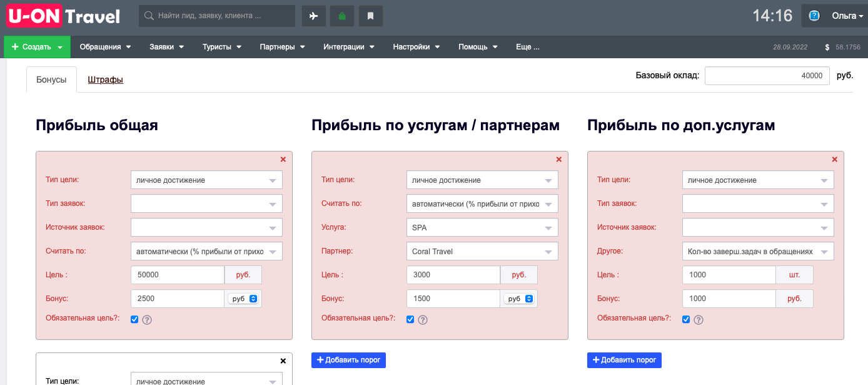Click the airplane icon in the header
The image size is (868, 385).
[x=313, y=16]
